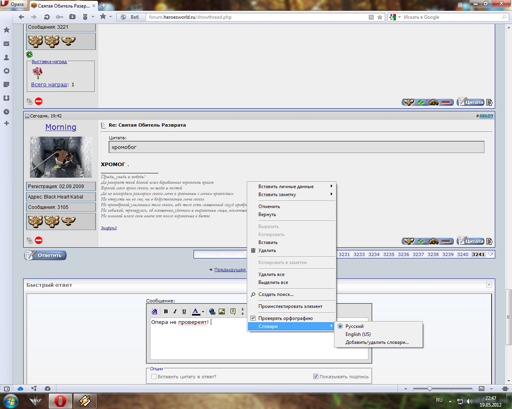
Task: Insert an image with the picture icon
Action: point(222,311)
